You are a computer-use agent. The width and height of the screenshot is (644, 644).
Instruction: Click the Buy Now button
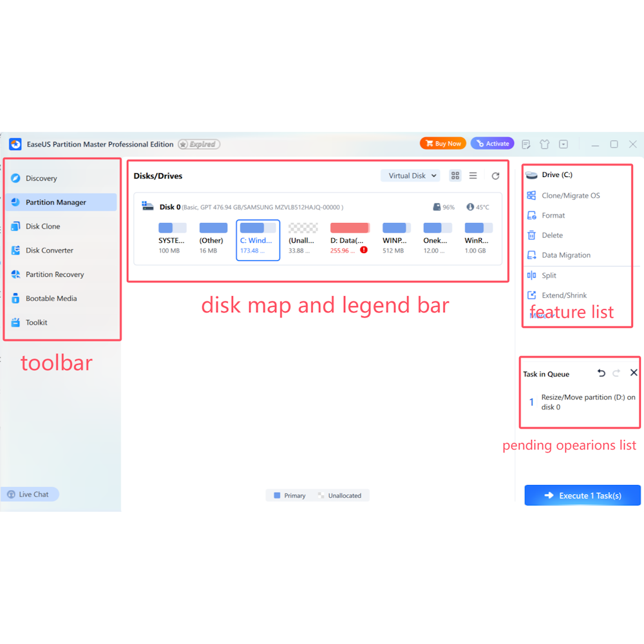442,144
